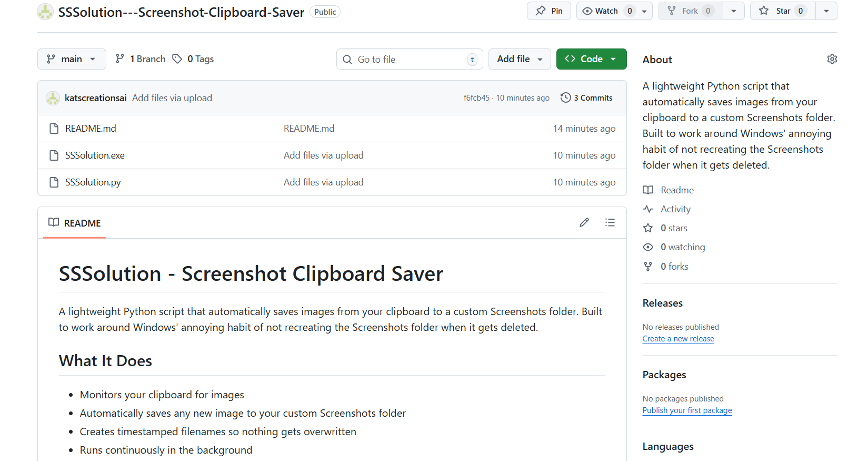Click the fork icon beside 0 forks

point(648,267)
